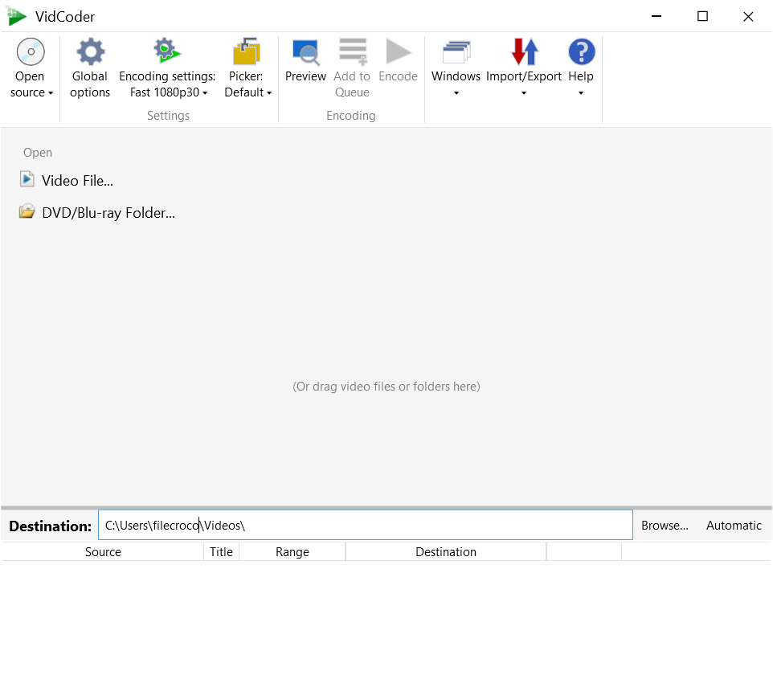Screen dimensions: 773x700
Task: Click the VidCoder app logo
Action: coord(17,16)
